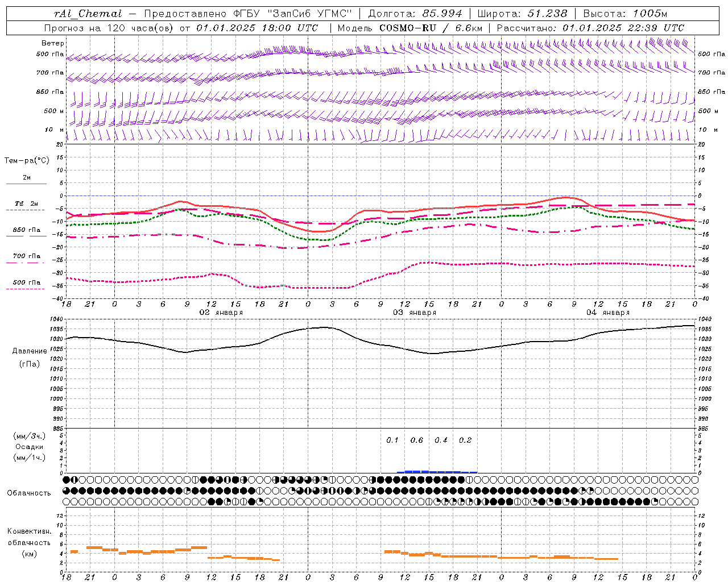Screen dimensions: 728x582
Task: Click the pink dash-dot line sample under 700 гПа
Action: tap(26, 263)
